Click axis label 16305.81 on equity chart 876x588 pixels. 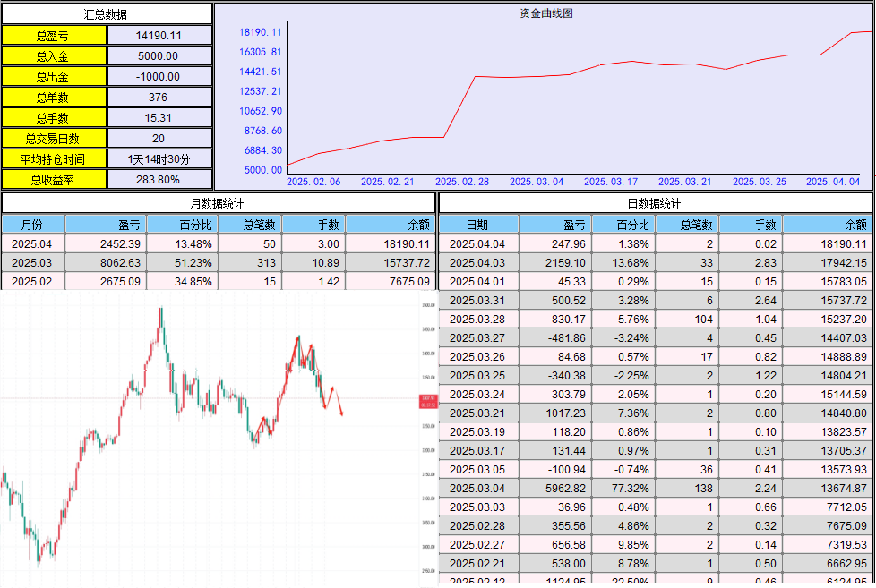tap(261, 52)
